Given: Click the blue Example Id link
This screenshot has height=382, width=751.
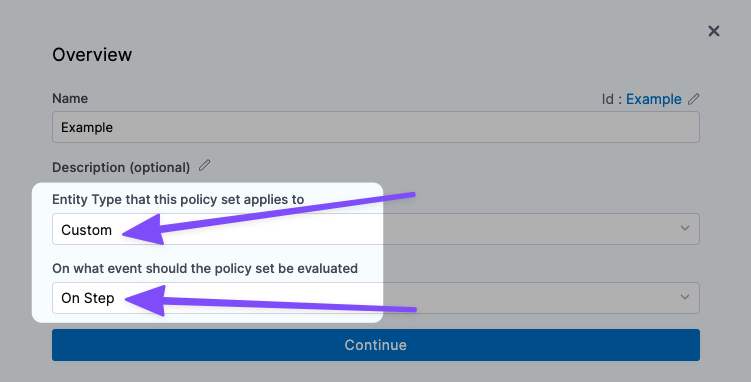Looking at the screenshot, I should 653,99.
